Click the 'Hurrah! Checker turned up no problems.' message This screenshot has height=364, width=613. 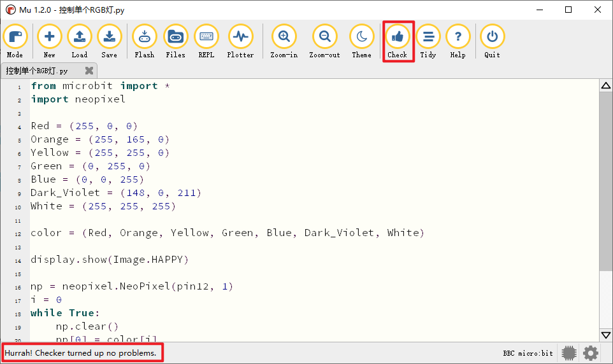(80, 353)
